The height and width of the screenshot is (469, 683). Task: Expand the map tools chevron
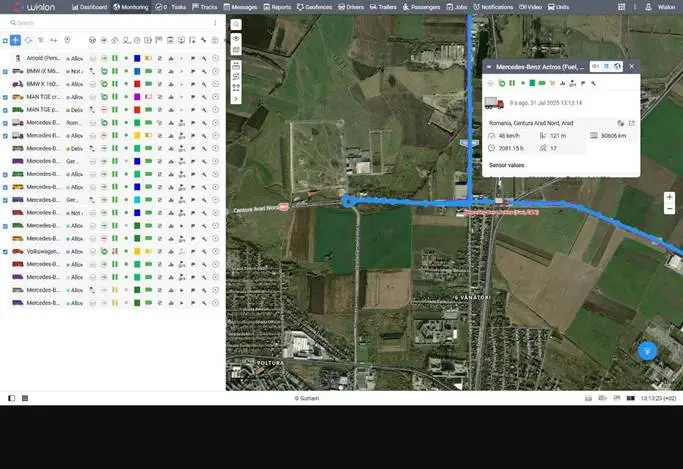236,99
